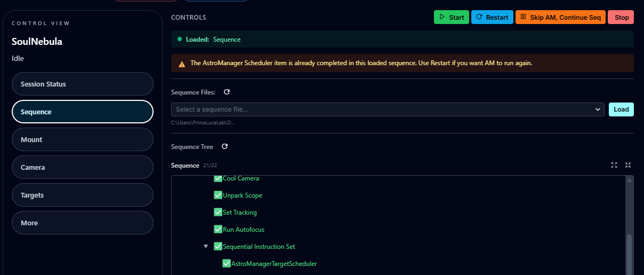
Task: Toggle the Unpark Scope checkbox
Action: click(x=218, y=195)
